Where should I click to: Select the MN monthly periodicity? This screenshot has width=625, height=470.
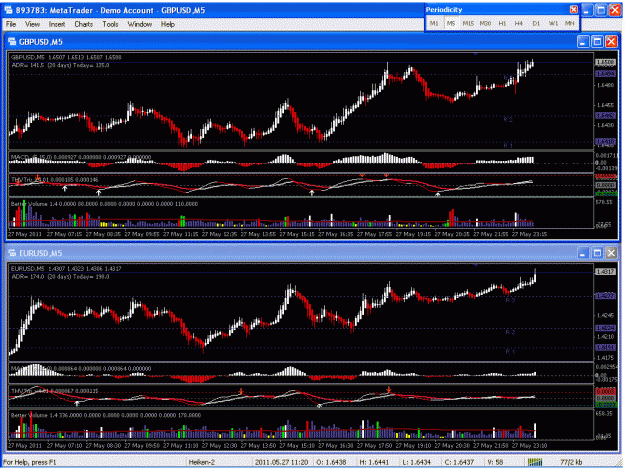point(570,24)
